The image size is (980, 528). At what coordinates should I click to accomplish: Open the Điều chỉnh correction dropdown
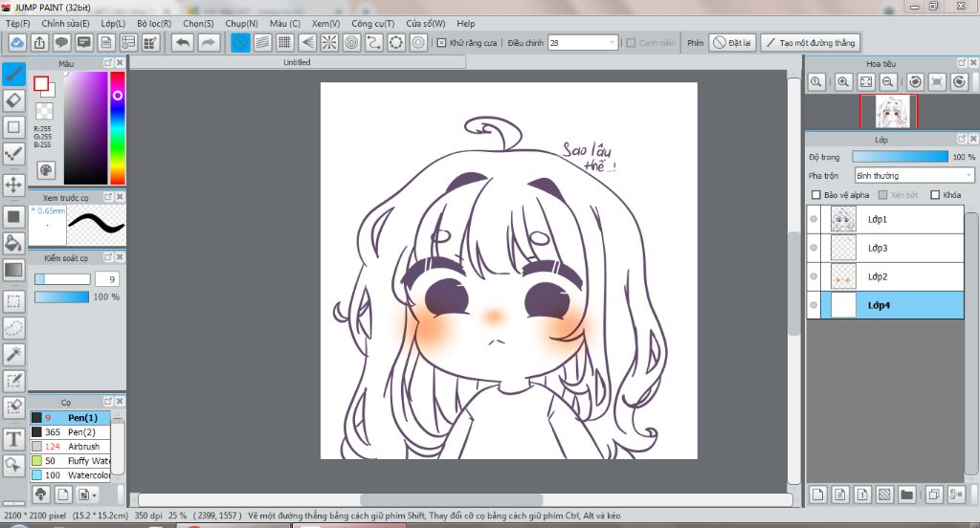[x=583, y=42]
